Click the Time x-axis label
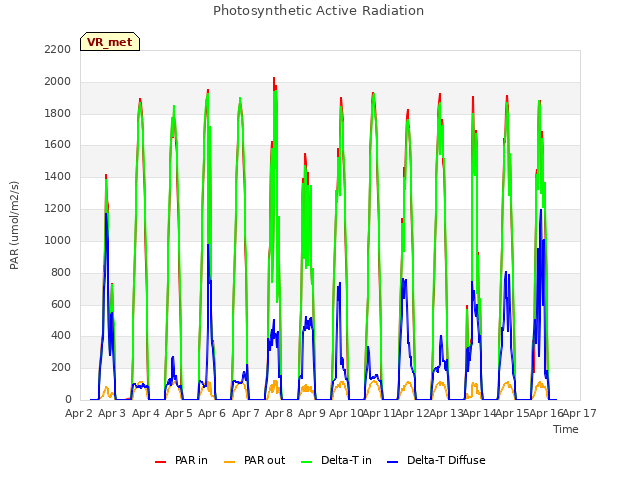 (x=566, y=429)
